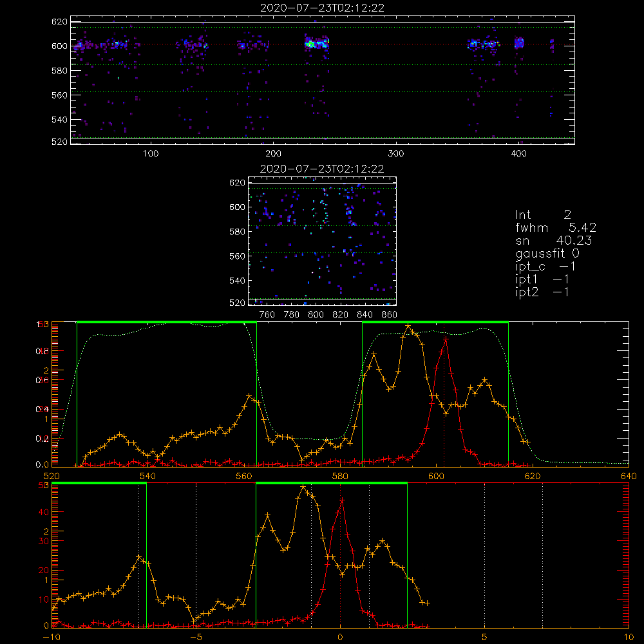
Task: Click x-axis label 10 on bottom plot
Action: (x=629, y=638)
